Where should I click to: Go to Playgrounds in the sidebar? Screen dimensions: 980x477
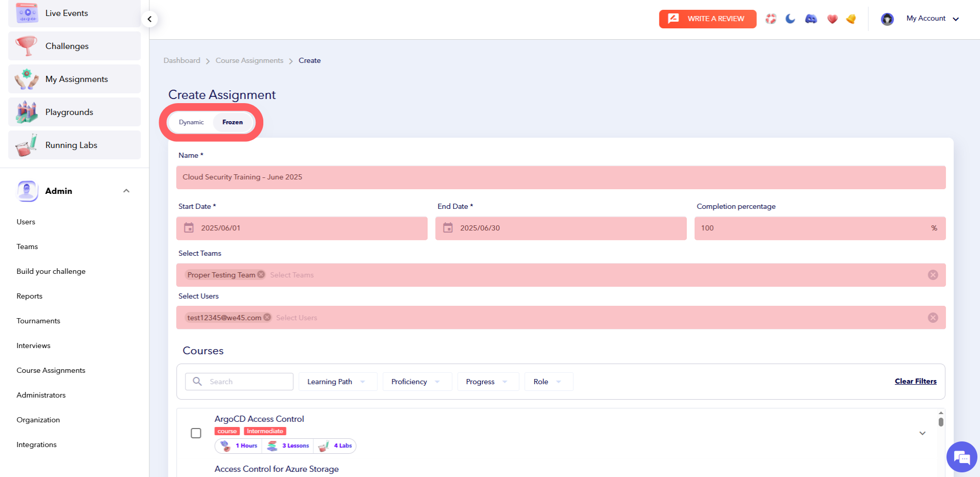point(69,112)
